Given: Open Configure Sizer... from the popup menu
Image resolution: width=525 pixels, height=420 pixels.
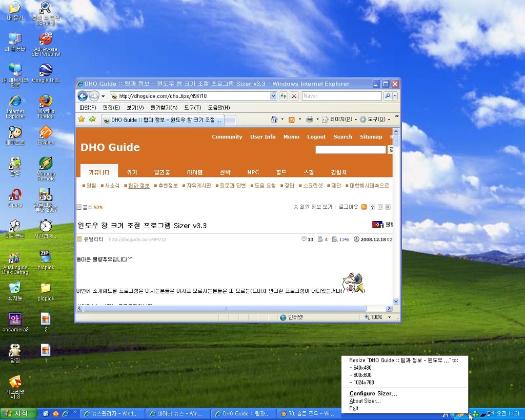Looking at the screenshot, I should click(x=405, y=393).
